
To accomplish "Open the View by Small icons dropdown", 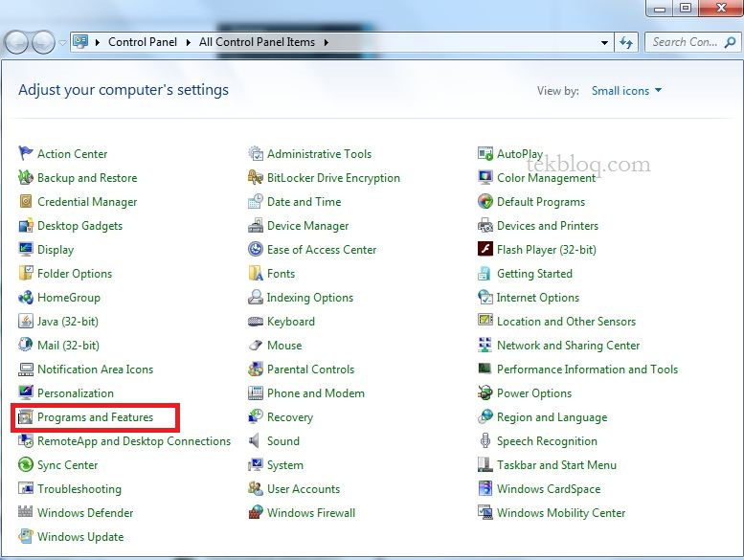I will (626, 91).
